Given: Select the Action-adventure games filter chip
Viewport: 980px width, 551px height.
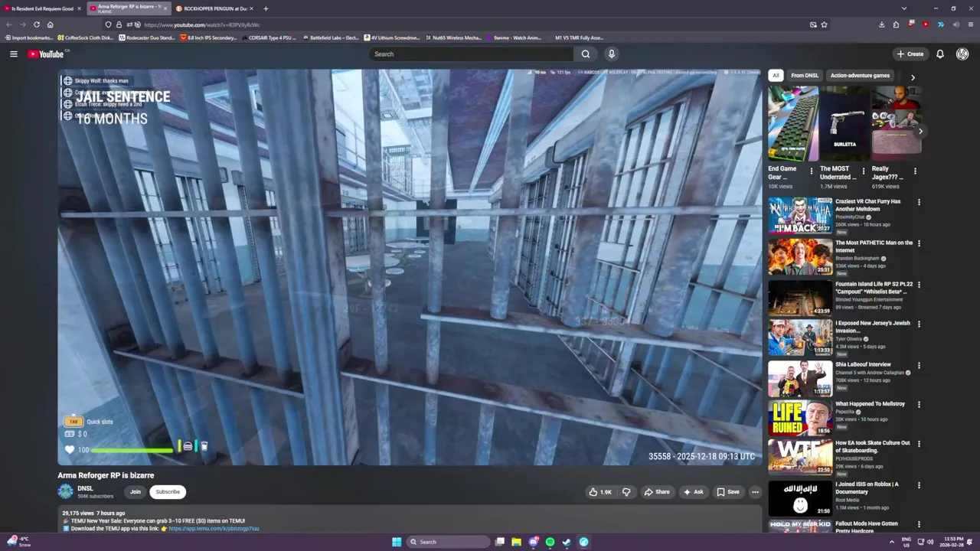Looking at the screenshot, I should (x=860, y=76).
